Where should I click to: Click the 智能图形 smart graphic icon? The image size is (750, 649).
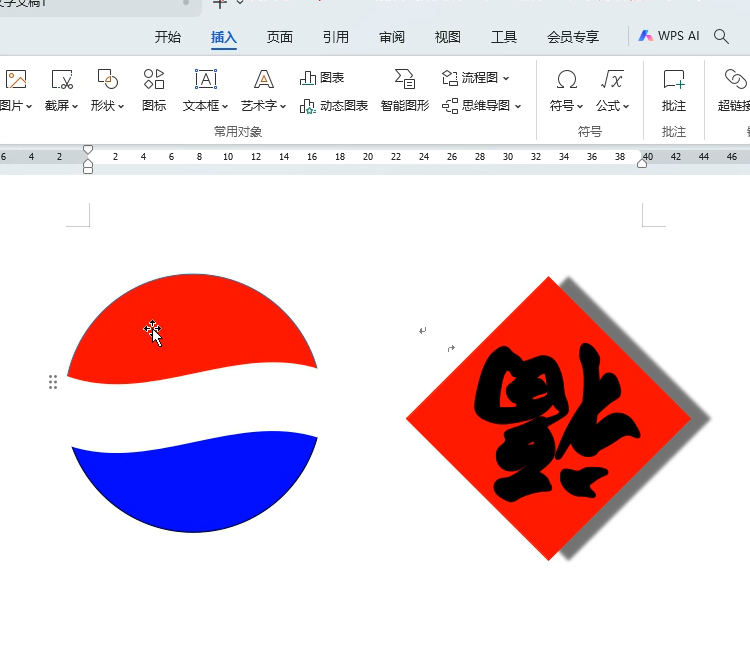point(405,79)
